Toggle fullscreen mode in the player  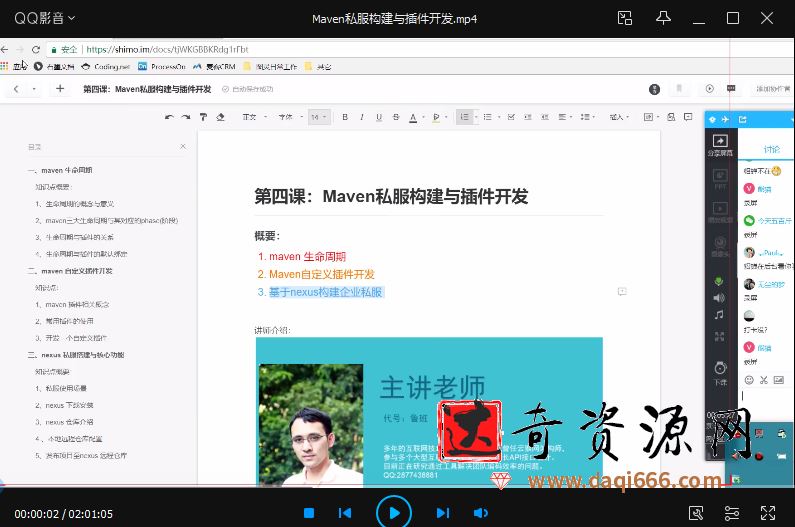[x=768, y=513]
